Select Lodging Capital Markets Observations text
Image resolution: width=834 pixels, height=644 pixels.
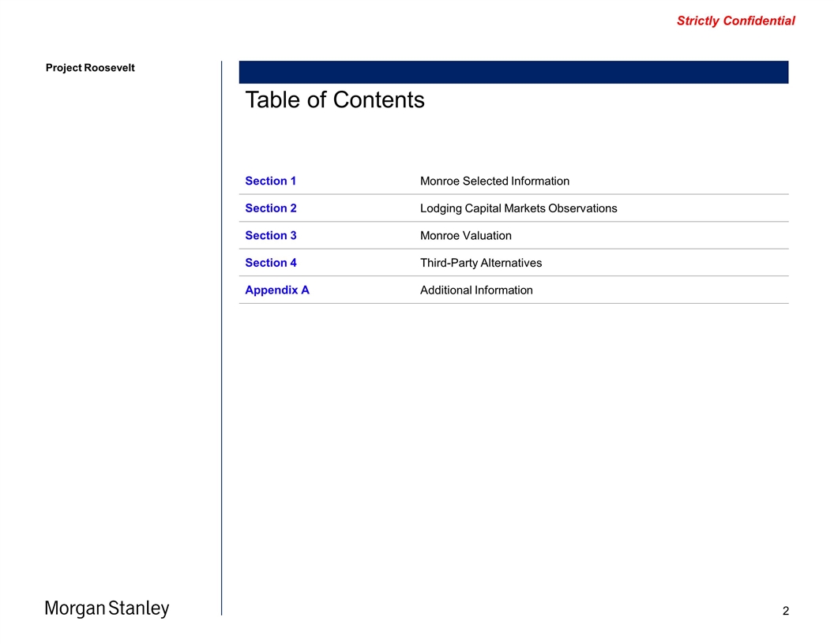(518, 208)
